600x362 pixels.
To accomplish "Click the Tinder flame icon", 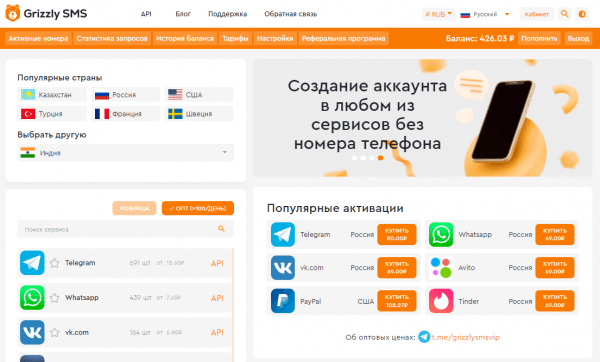I will 441,301.
